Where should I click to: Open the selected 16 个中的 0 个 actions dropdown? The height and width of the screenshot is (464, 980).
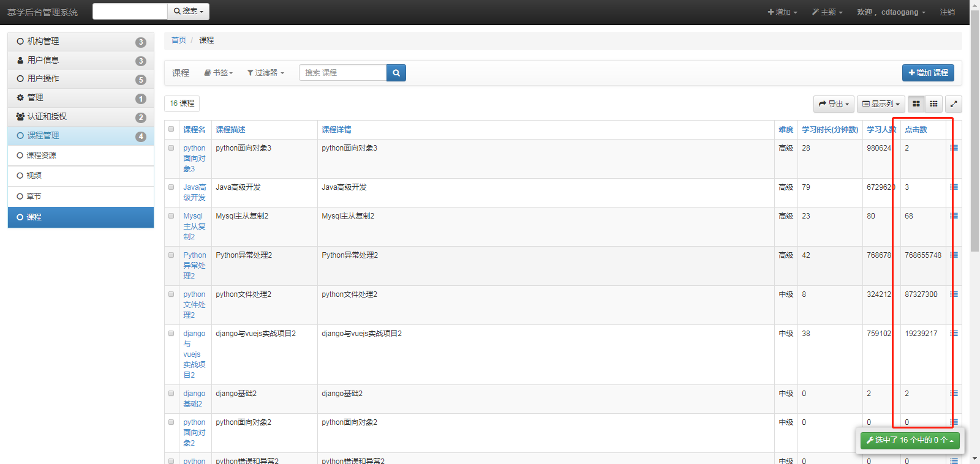tap(910, 440)
